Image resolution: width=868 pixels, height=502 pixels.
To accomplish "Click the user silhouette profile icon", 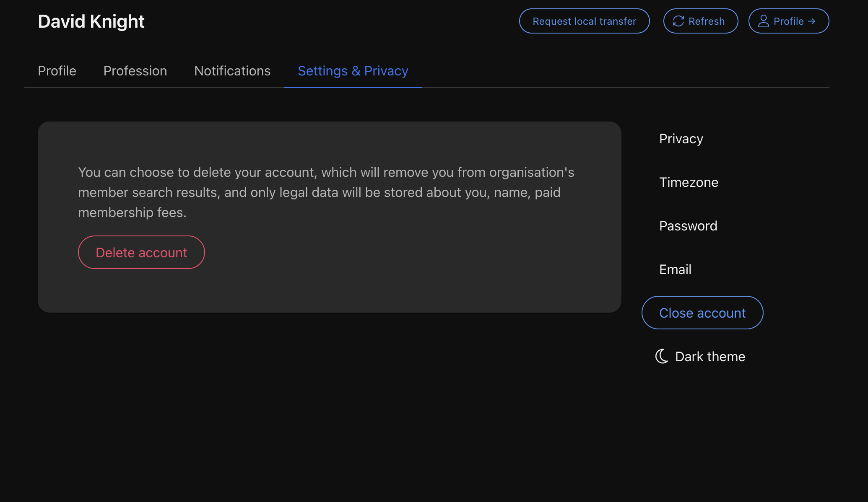I will 763,21.
